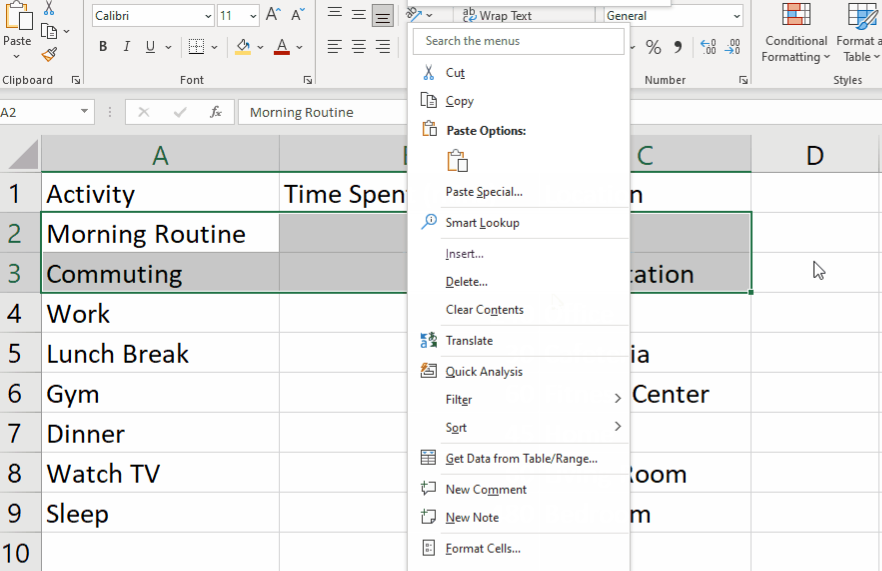The height and width of the screenshot is (571, 882).
Task: Toggle Underline formatting
Action: click(x=150, y=47)
